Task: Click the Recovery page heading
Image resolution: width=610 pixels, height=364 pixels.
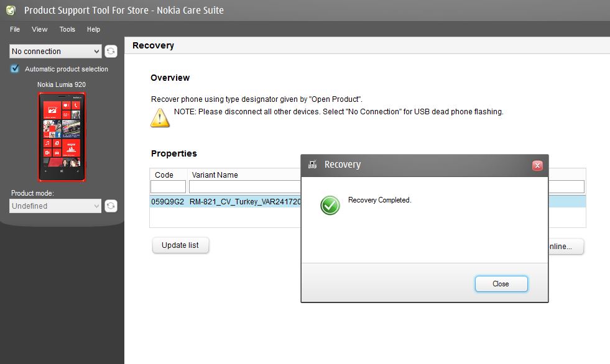Action: (x=154, y=45)
